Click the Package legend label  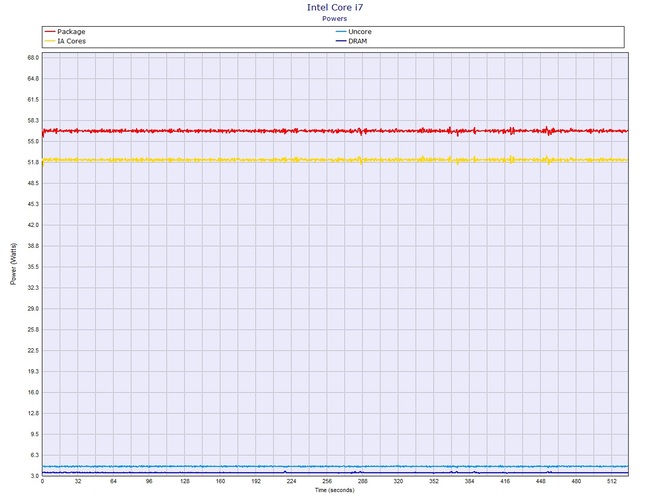click(x=71, y=32)
